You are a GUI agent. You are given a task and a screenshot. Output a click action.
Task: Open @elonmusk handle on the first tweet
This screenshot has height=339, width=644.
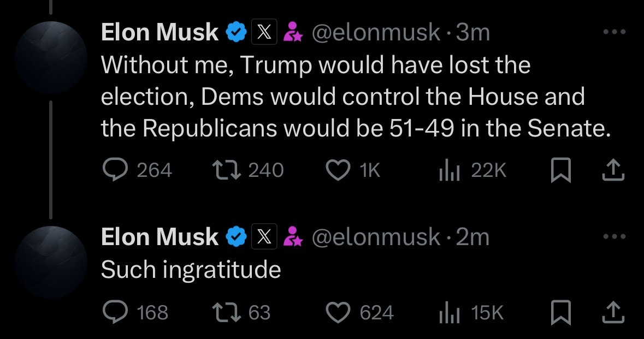[376, 33]
